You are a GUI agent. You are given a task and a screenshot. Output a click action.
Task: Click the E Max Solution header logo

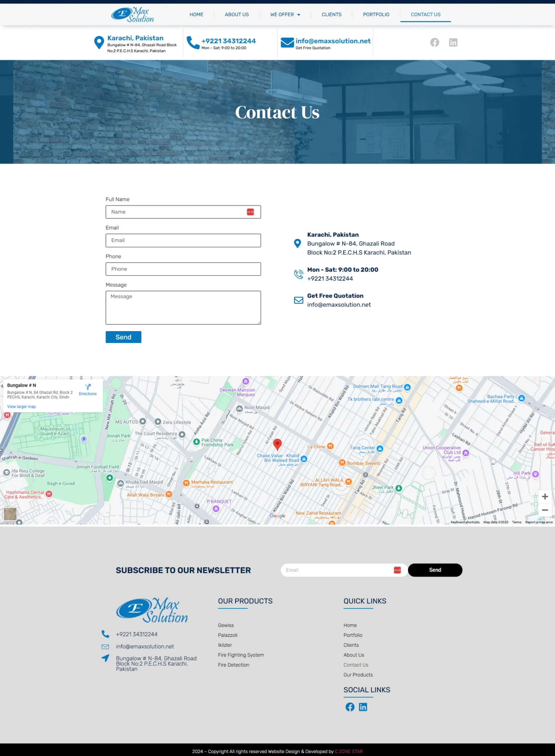coord(133,15)
